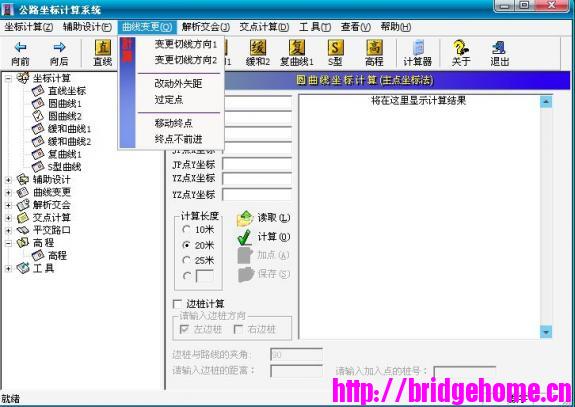This screenshot has height=407, width=575.
Task: Select the 25米 radio option
Action: [186, 260]
